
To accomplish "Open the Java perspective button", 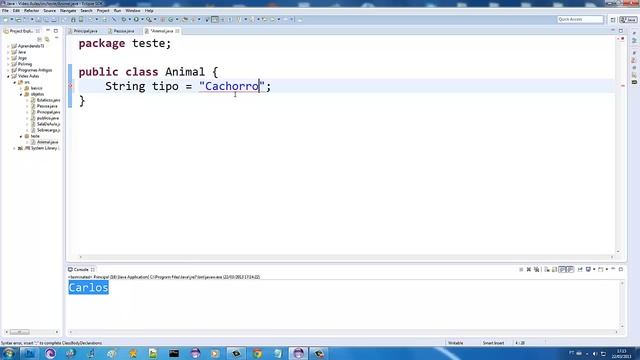I will [x=628, y=20].
